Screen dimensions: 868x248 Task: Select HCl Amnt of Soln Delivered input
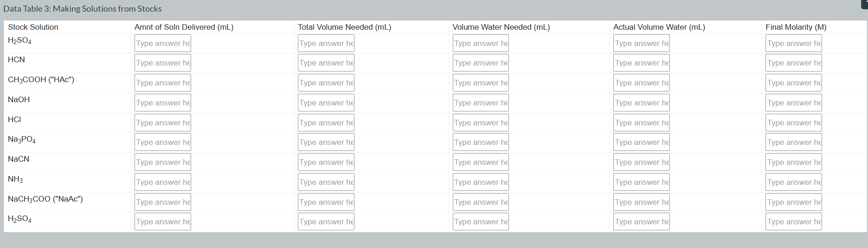pyautogui.click(x=162, y=123)
